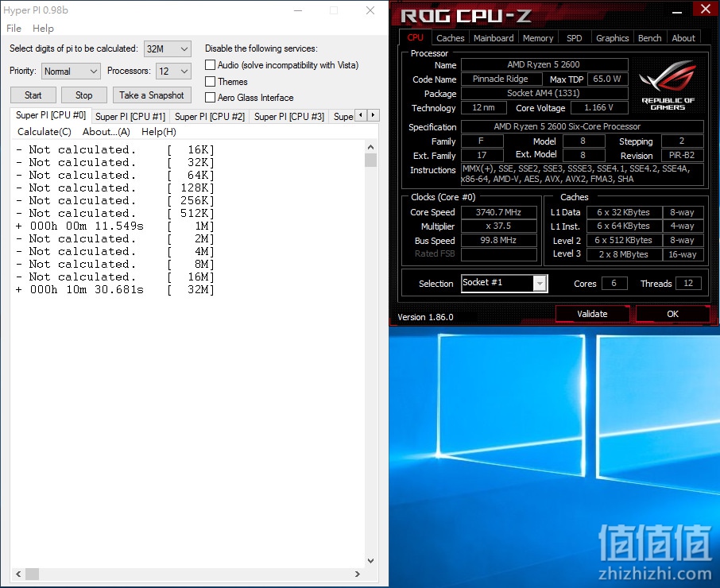Image resolution: width=720 pixels, height=588 pixels.
Task: Click Version 1.86.0 text in CPU-Z
Action: [x=425, y=317]
